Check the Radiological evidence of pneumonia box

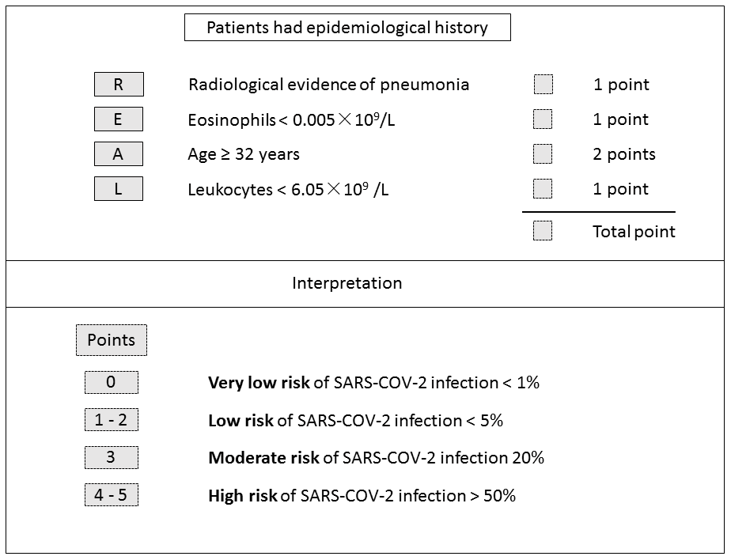coord(543,85)
